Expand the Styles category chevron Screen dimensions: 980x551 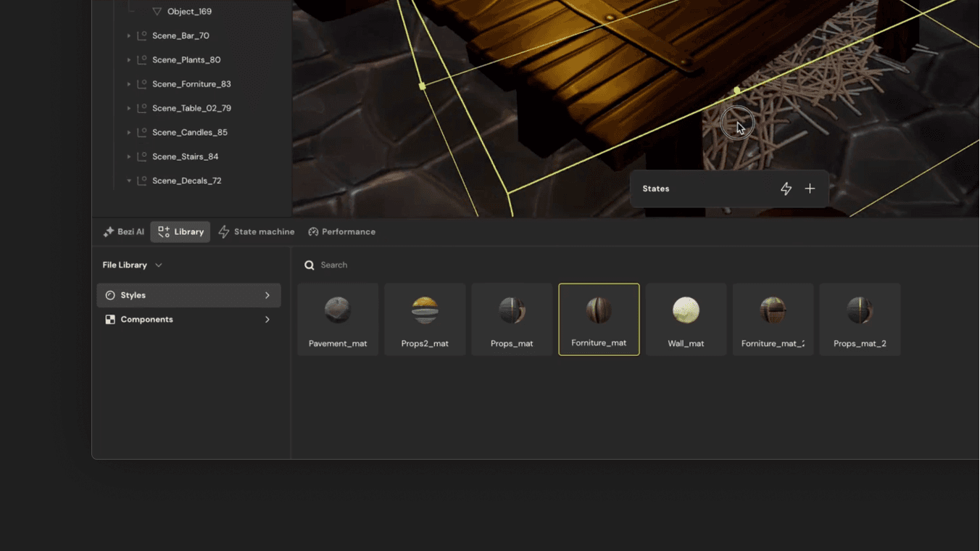(267, 295)
